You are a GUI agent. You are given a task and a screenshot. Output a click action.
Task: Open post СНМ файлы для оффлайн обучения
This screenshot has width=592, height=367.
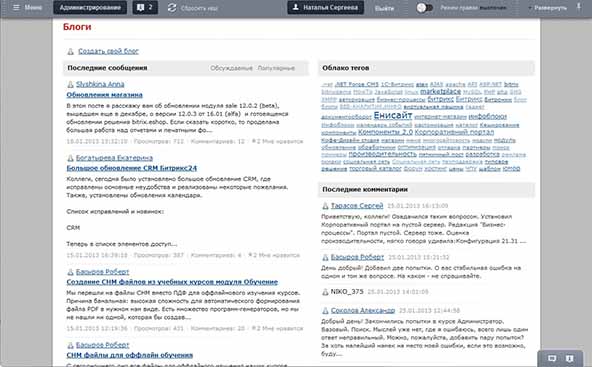pos(130,355)
